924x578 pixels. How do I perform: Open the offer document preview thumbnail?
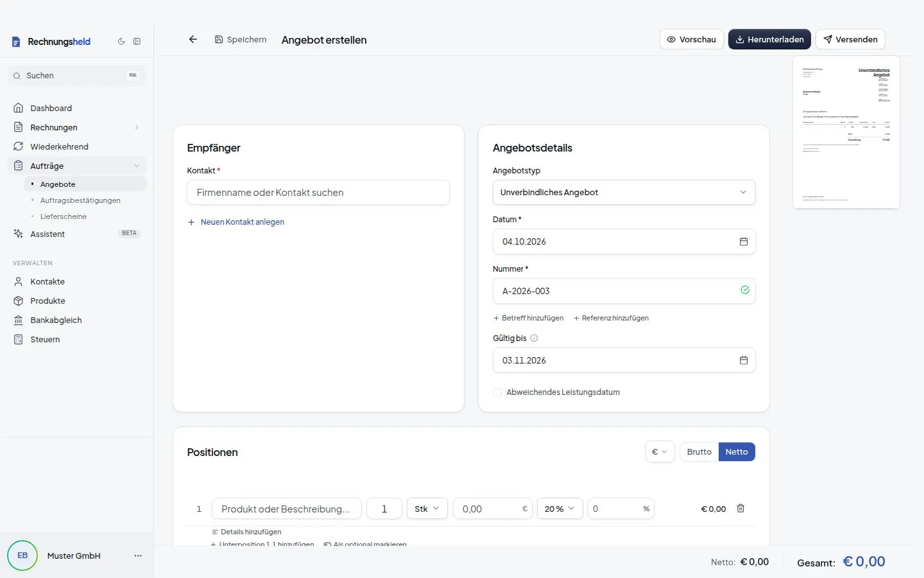(846, 132)
